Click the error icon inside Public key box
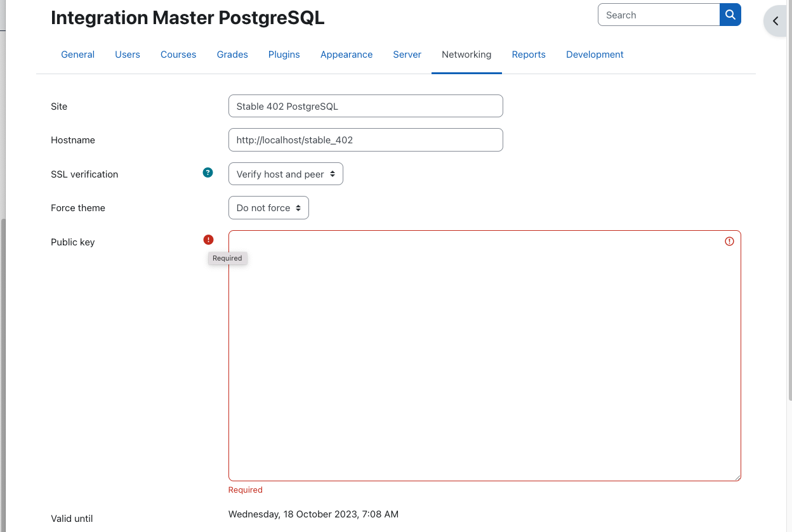The image size is (792, 532). 729,241
